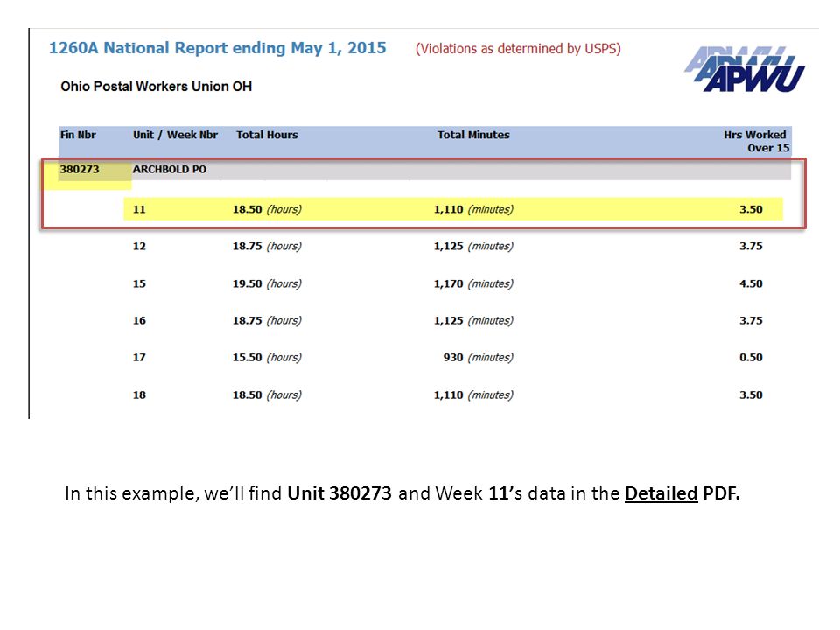840x630 pixels.
Task: Click week 18 hours over value 3.50
Action: click(x=751, y=395)
